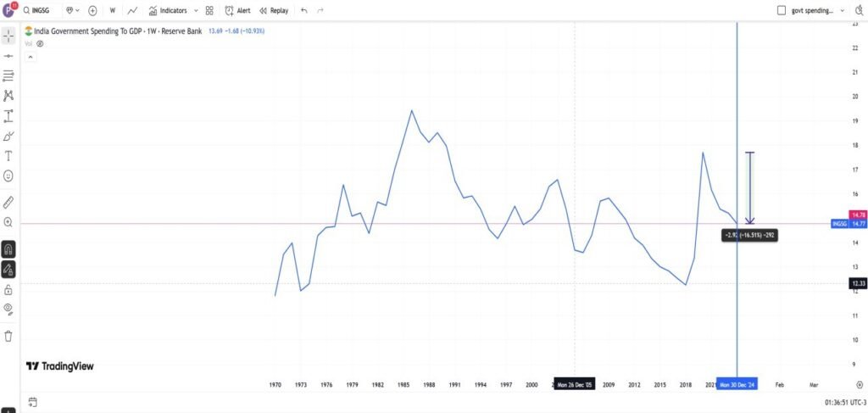This screenshot has width=868, height=413.
Task: Select the ruler measure tool
Action: pos(8,202)
